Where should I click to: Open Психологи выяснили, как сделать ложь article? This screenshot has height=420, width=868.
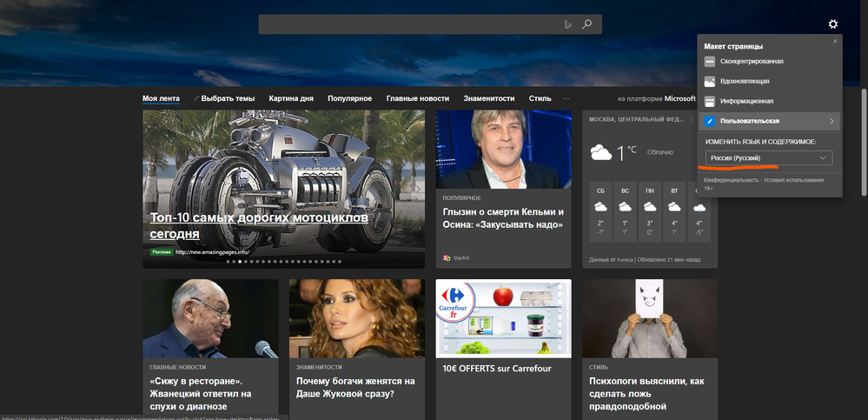(x=647, y=393)
